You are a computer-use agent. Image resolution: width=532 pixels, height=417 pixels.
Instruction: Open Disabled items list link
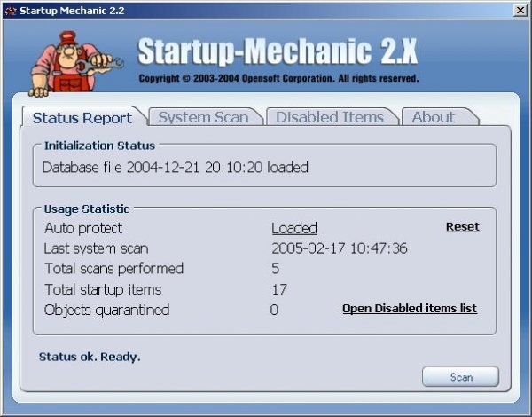[x=410, y=309]
